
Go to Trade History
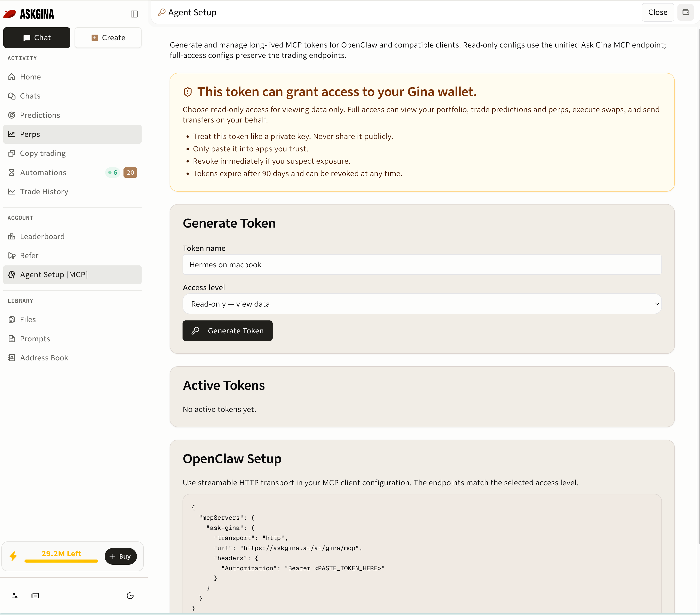click(x=72, y=192)
